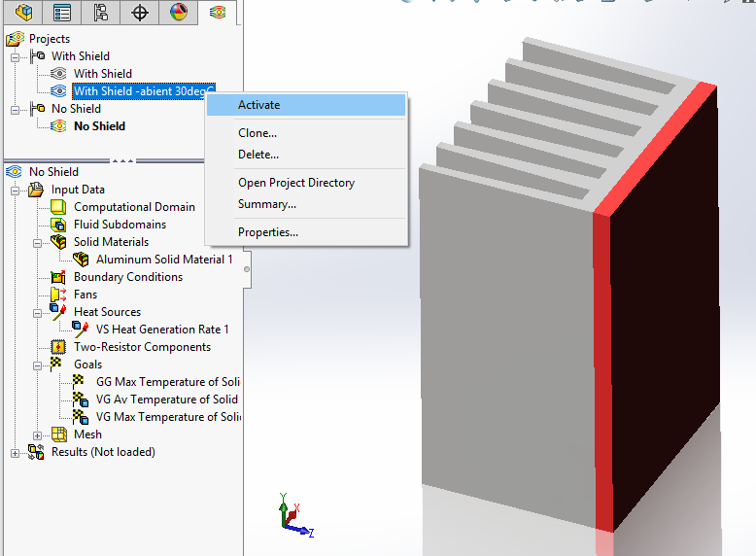The image size is (756, 556).
Task: Switch to the PropertyManager tab
Action: tap(62, 12)
